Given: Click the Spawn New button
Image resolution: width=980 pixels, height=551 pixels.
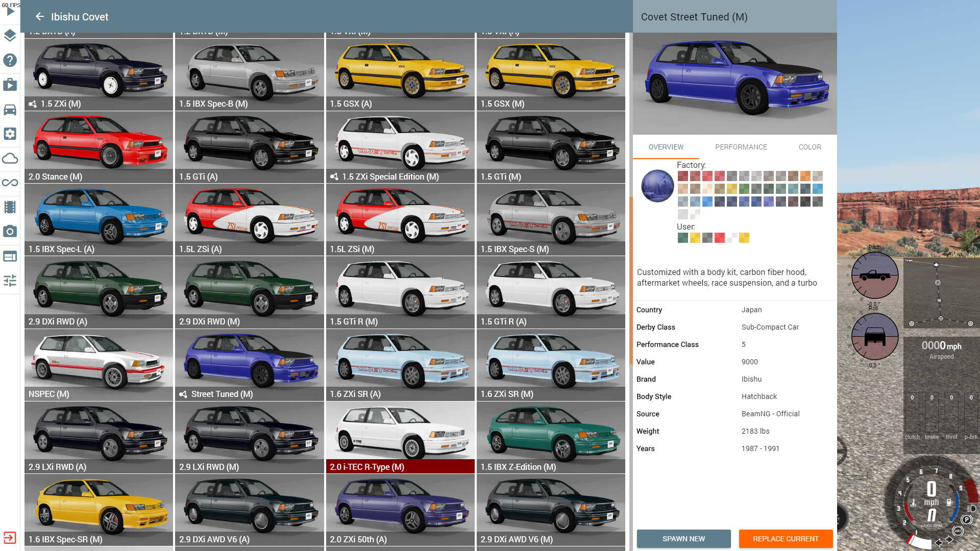Looking at the screenshot, I should (683, 539).
